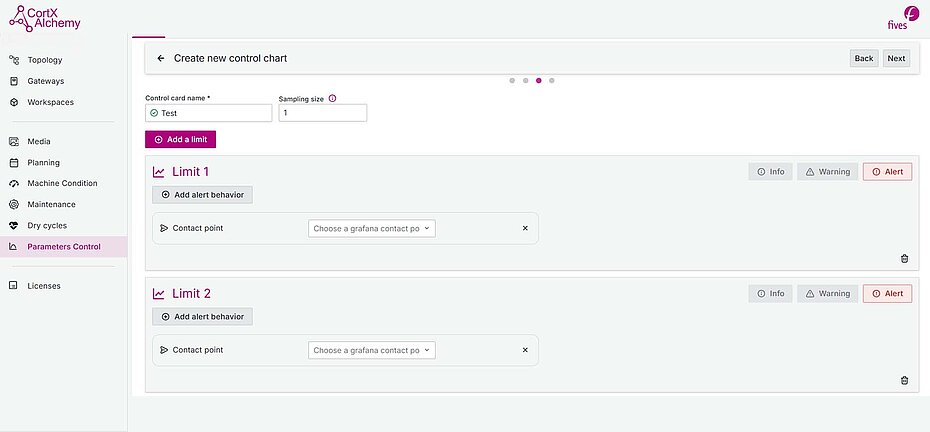The image size is (930, 432).
Task: Delete Limit 2 with the trash icon
Action: [904, 380]
